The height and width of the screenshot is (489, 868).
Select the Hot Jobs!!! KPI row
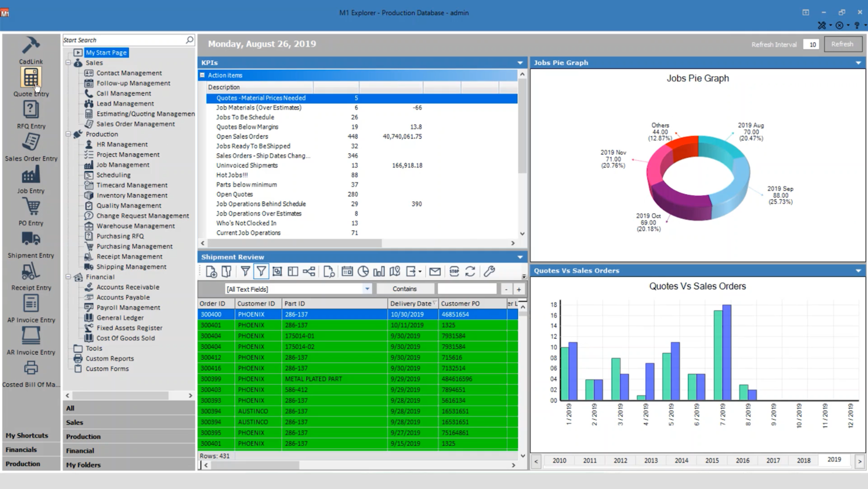point(361,175)
